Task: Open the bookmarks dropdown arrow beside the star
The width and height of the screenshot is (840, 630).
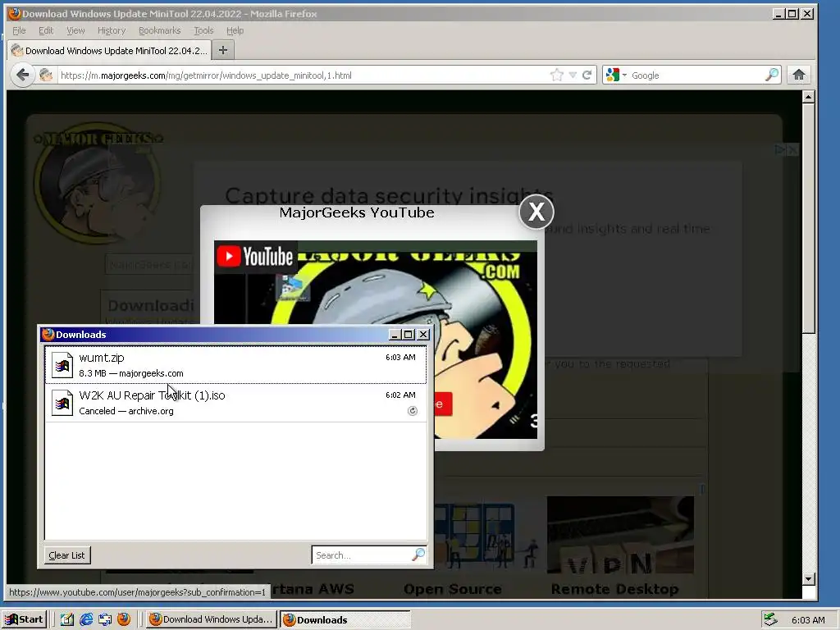Action: point(573,75)
